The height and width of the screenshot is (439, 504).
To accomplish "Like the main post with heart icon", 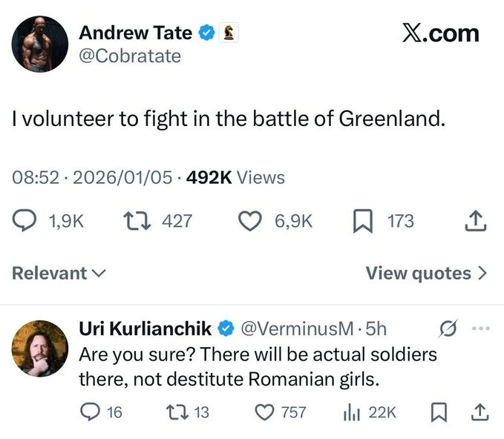I will (252, 220).
